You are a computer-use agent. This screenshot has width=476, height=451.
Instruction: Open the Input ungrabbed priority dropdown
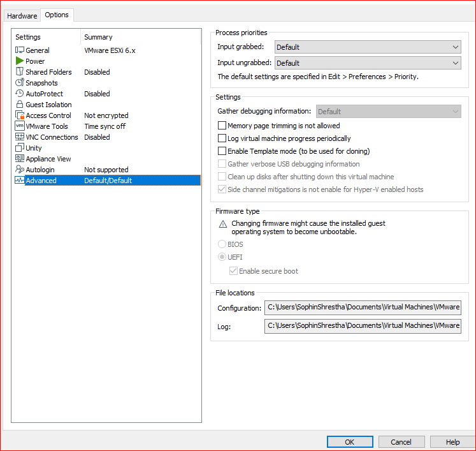point(368,63)
